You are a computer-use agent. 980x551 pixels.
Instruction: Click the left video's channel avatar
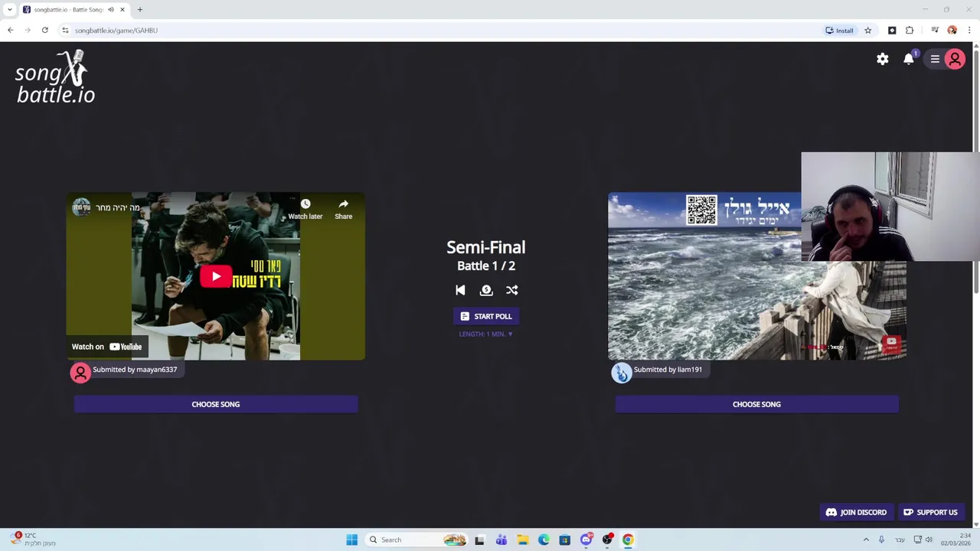81,207
